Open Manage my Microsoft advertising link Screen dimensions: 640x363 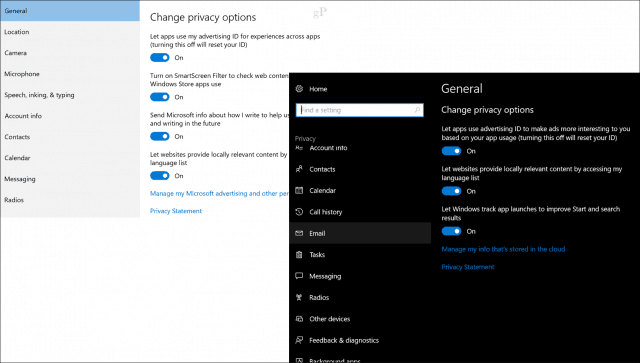(219, 194)
